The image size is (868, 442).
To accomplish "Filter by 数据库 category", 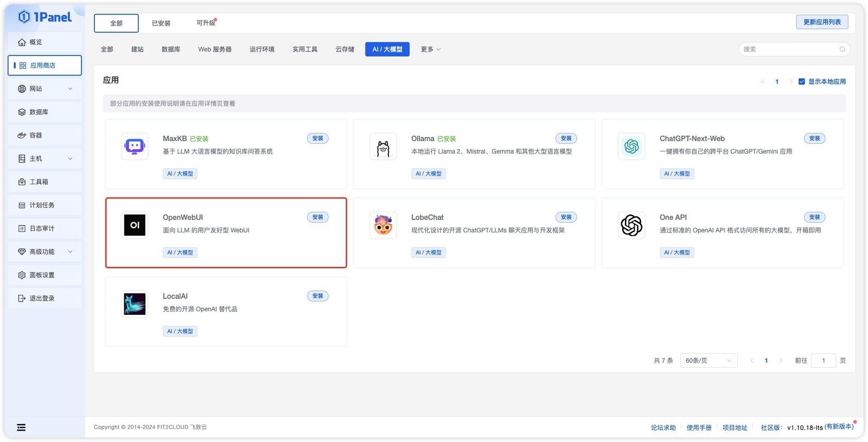I will [171, 49].
